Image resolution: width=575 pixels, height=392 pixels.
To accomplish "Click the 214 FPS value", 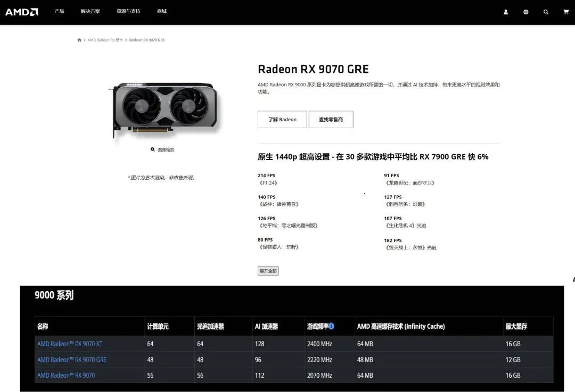I will tap(267, 176).
